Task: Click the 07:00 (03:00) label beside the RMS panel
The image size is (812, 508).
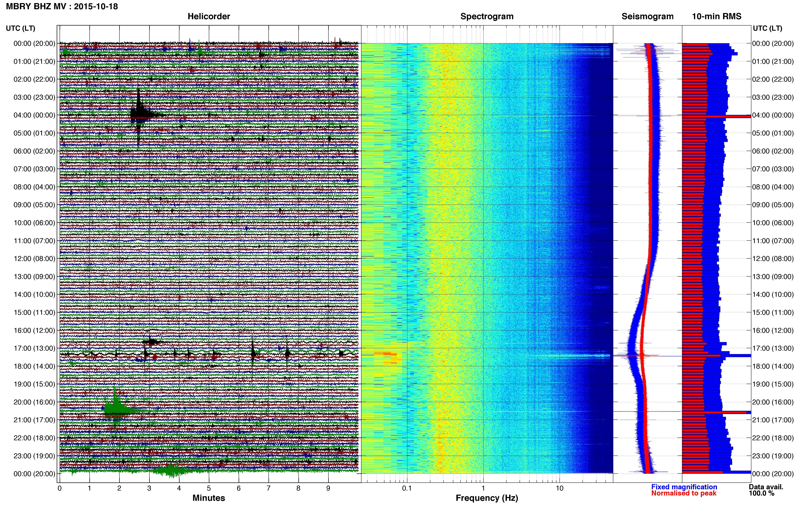Action: [773, 169]
